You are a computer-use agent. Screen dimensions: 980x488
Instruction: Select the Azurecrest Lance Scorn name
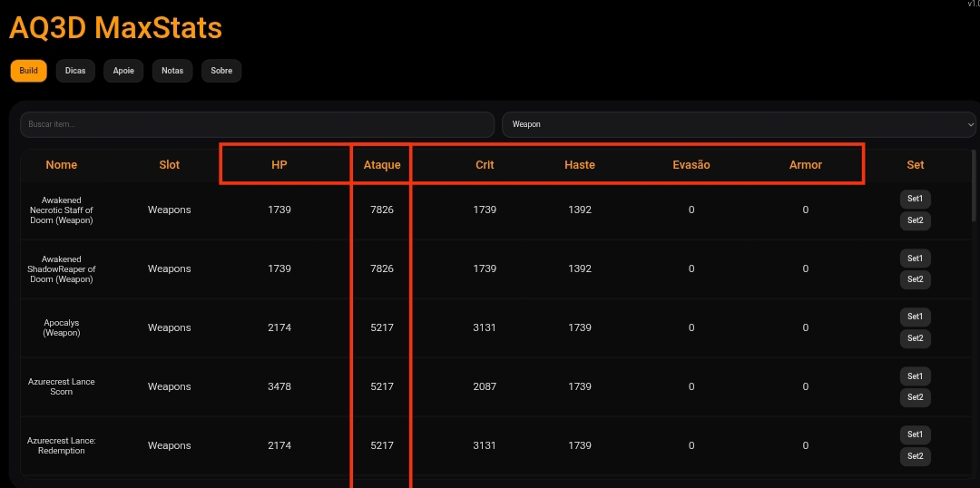(62, 386)
